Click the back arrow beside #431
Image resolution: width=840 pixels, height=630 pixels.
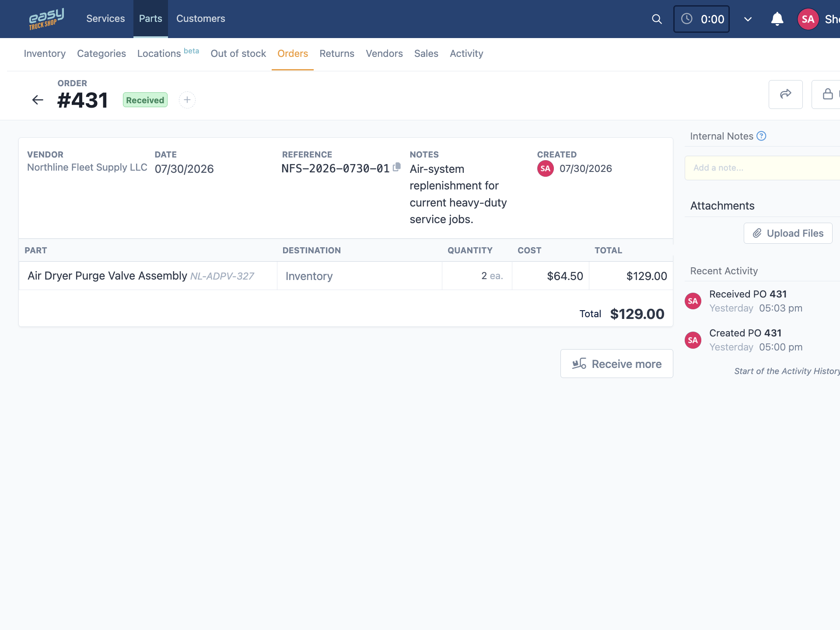(x=38, y=100)
